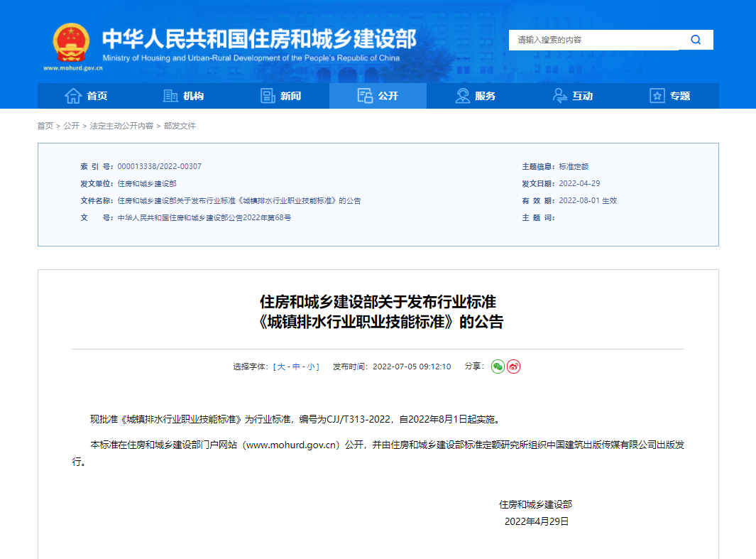The width and height of the screenshot is (756, 559).
Task: Share article via Weibo icon
Action: pyautogui.click(x=513, y=367)
